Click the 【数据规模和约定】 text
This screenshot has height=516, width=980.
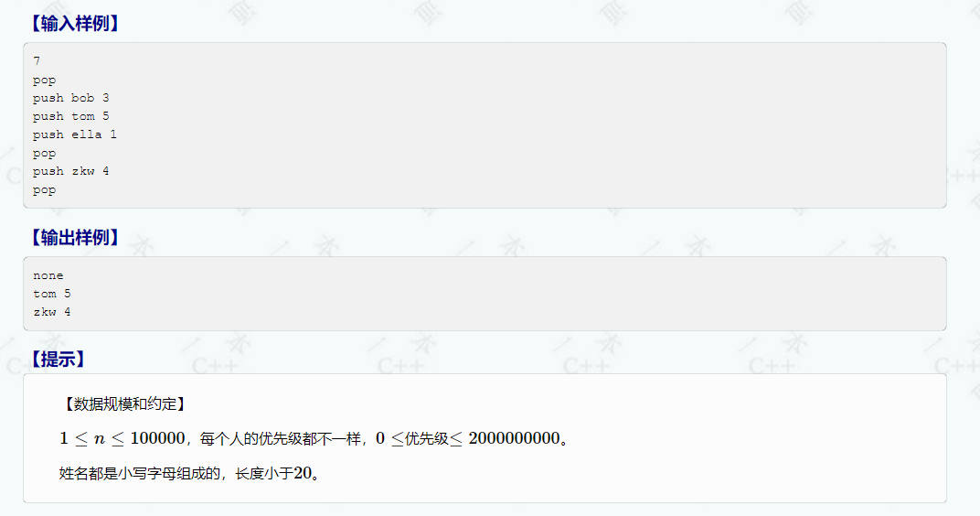pos(124,404)
